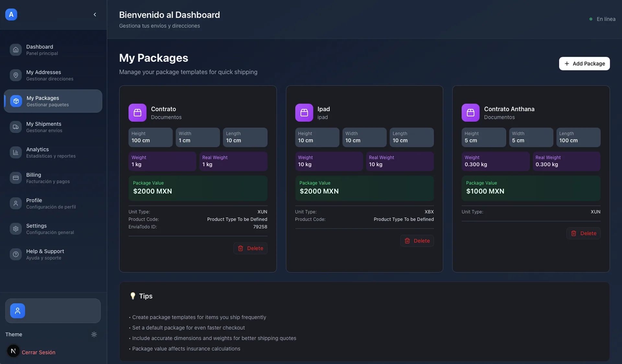Click the Profile person icon in sidebar

[16, 203]
